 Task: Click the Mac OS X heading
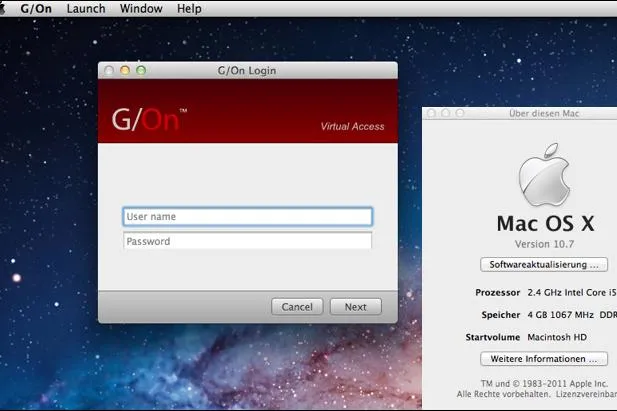point(545,224)
